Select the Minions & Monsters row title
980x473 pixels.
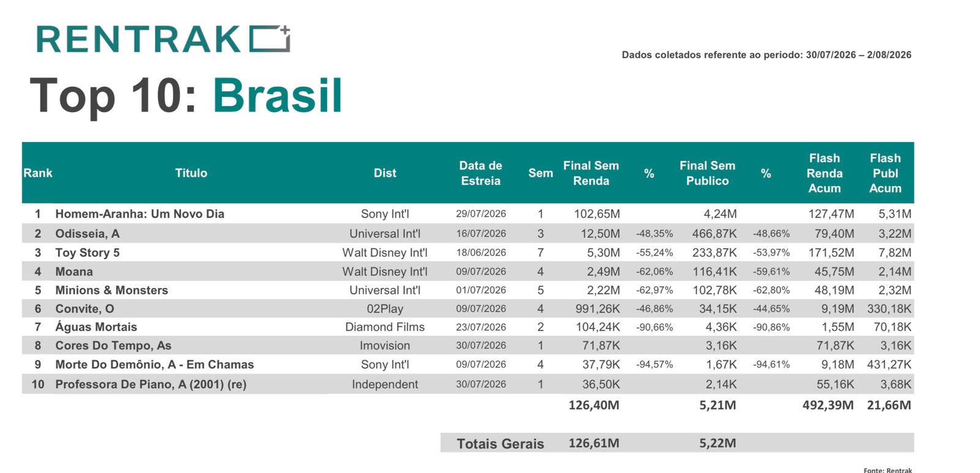(x=111, y=290)
